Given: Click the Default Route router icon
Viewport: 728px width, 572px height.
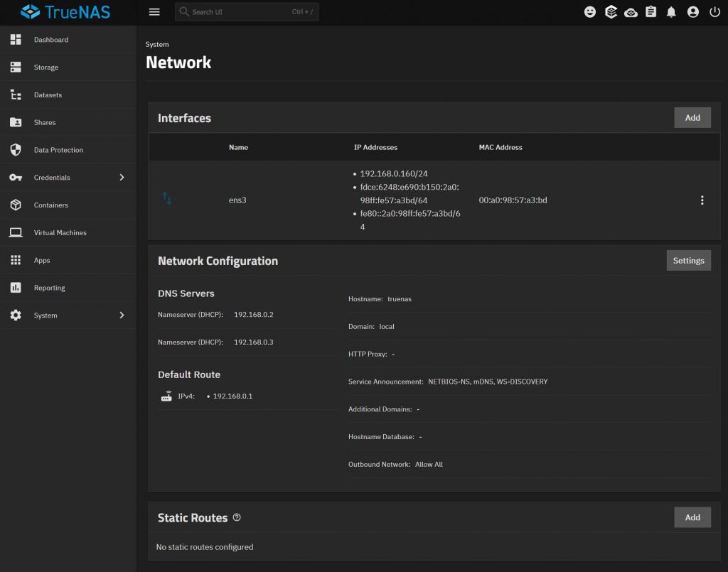Looking at the screenshot, I should 166,396.
